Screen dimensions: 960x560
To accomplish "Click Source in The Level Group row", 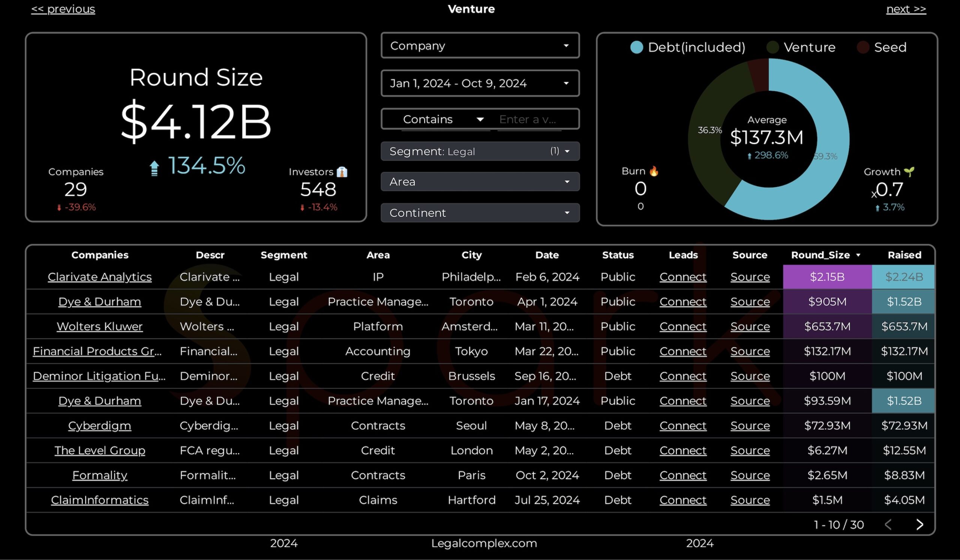I will coord(750,450).
